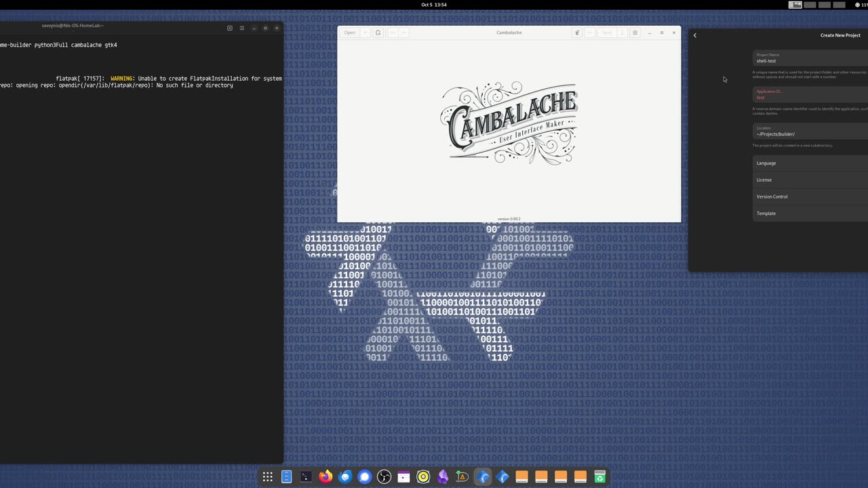Click the highlighted GNOME Builder dock icon
Viewport: 868px width, 488px height.
click(x=483, y=477)
